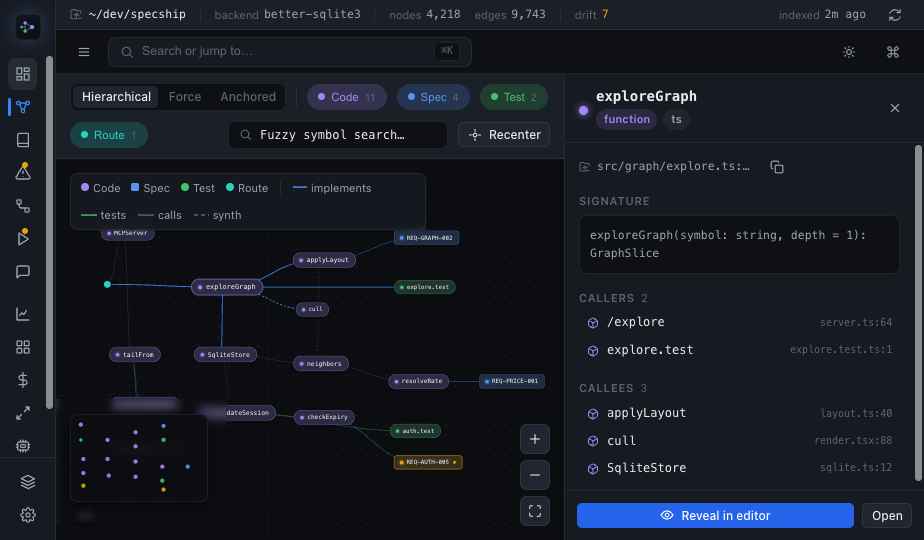Open the cull callee row
Screen dimensions: 924x540
(x=739, y=441)
